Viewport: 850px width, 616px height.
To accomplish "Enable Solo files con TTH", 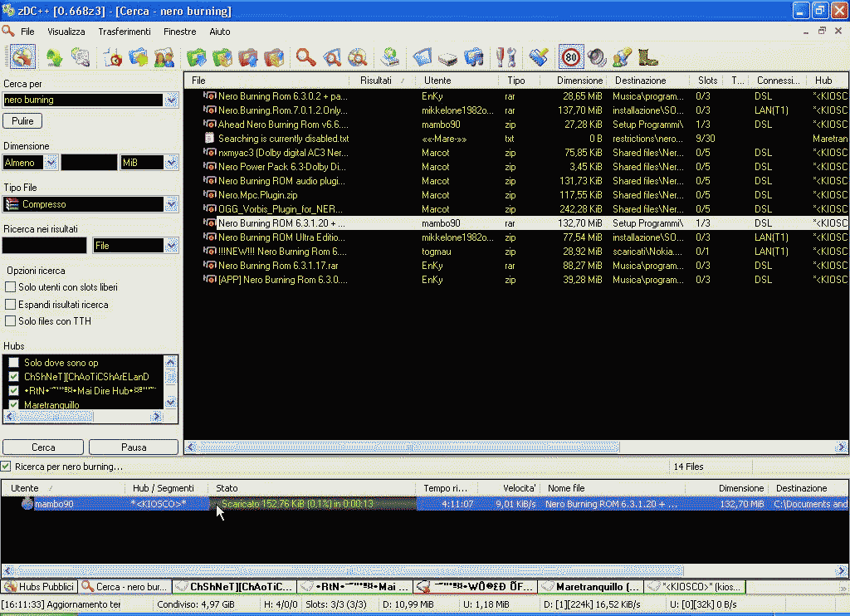I will 11,321.
